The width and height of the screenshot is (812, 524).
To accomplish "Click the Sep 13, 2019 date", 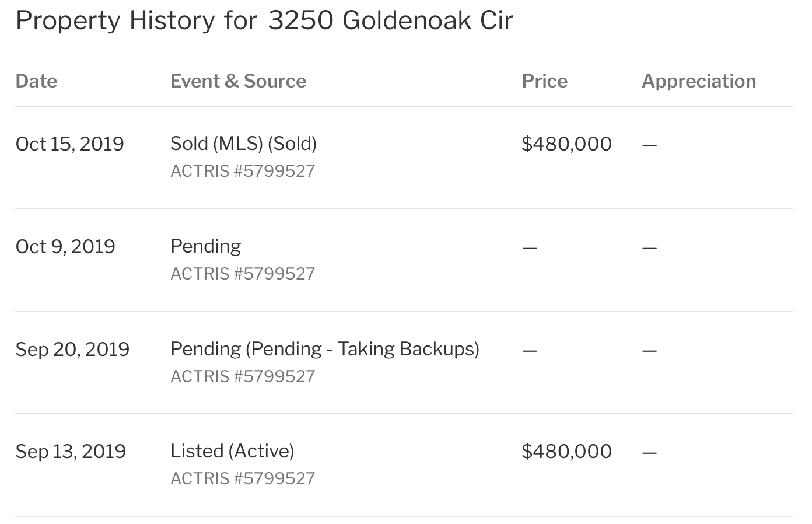I will (71, 452).
